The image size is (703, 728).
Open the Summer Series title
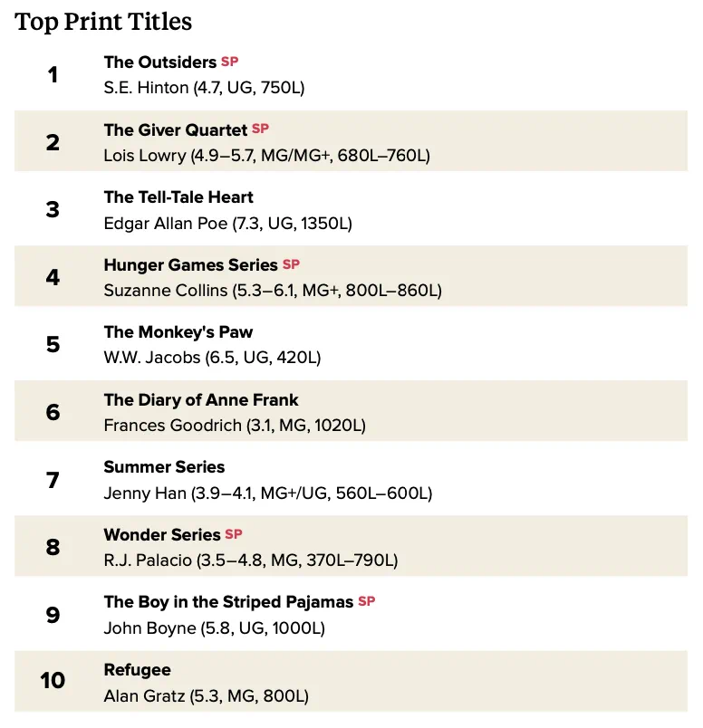(x=165, y=467)
